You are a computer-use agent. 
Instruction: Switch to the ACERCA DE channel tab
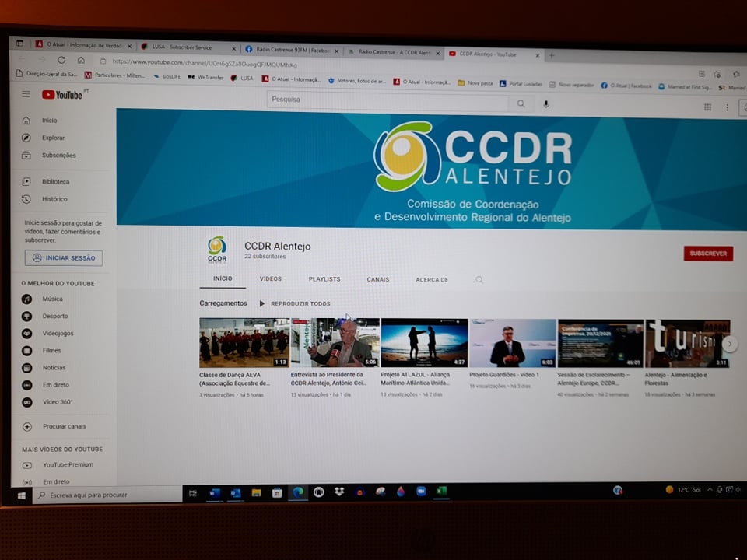point(432,279)
